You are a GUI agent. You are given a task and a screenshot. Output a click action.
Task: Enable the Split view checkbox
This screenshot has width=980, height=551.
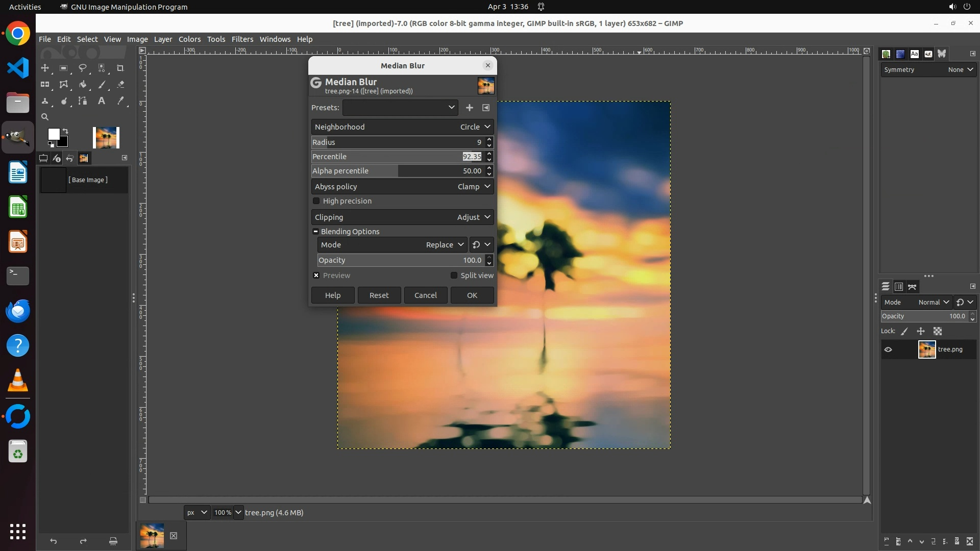[454, 275]
